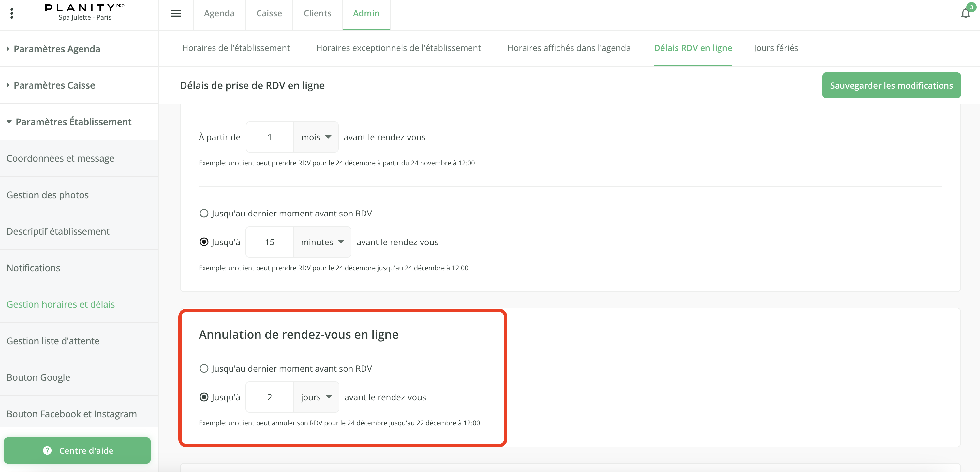Collapse Paramètres Établissement section
This screenshot has height=472, width=980.
point(73,122)
